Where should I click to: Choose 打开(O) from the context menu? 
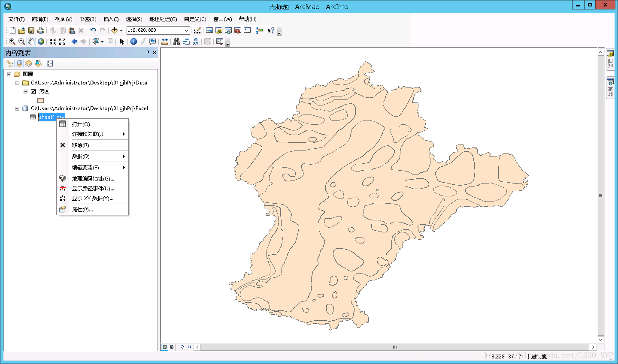point(93,124)
